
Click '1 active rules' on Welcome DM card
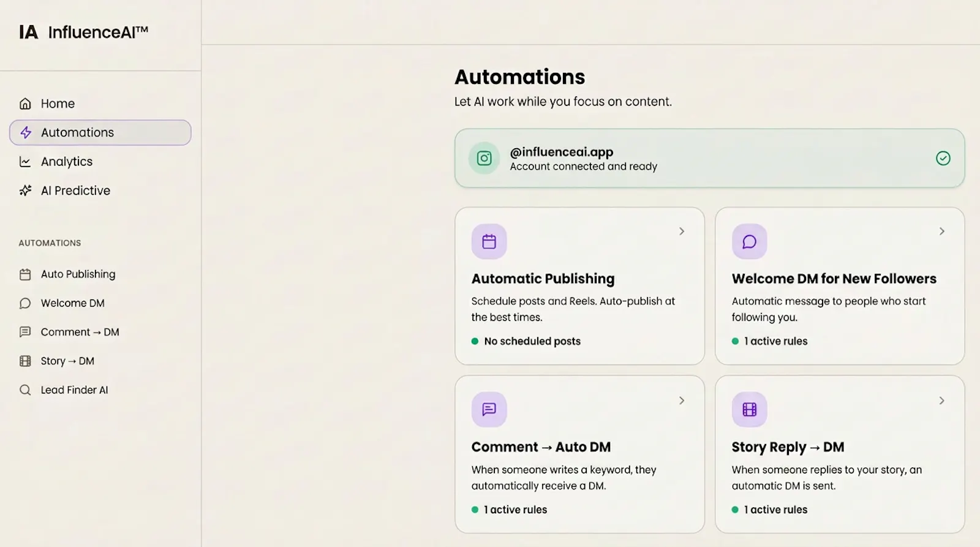click(x=775, y=341)
